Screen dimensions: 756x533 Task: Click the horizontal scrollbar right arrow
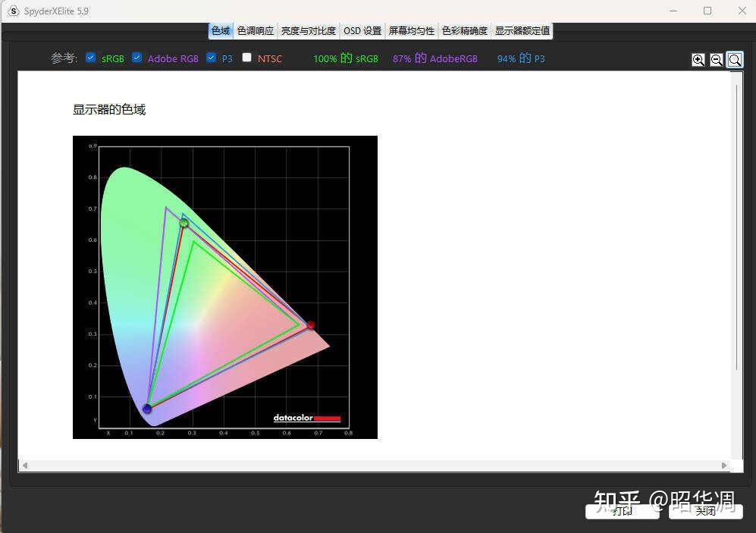pos(723,466)
